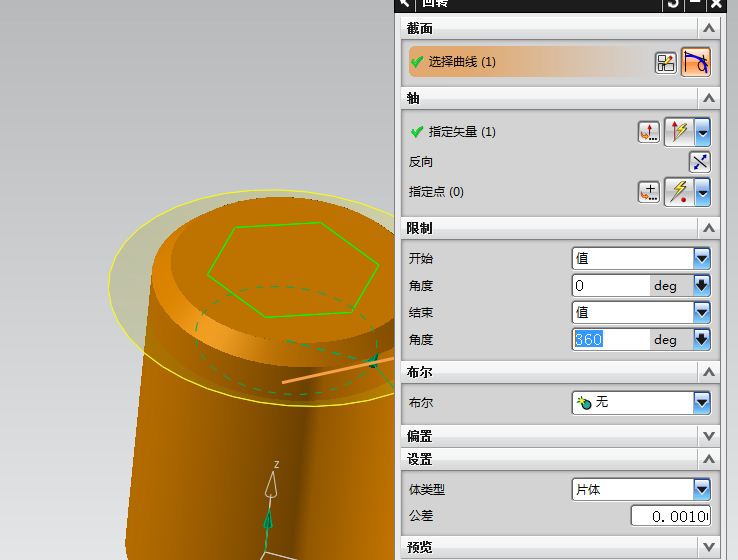Click the start 角度 input field
This screenshot has height=560, width=738.
[610, 286]
